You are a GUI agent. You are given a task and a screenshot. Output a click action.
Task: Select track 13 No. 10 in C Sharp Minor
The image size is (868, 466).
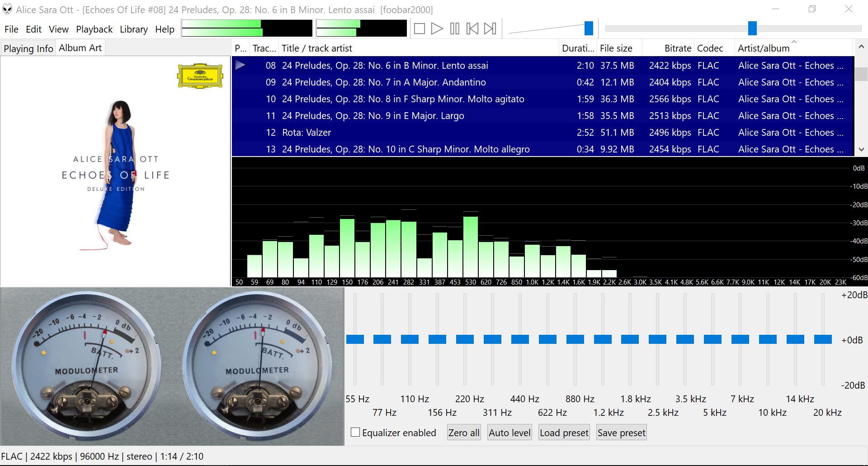tap(542, 149)
